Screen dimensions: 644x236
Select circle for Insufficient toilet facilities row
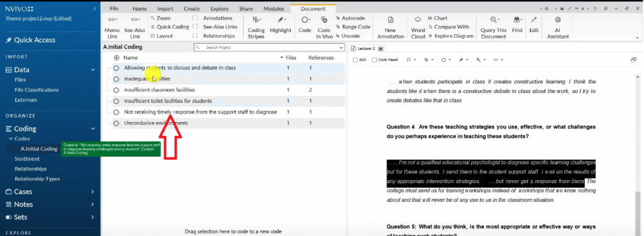pyautogui.click(x=116, y=101)
